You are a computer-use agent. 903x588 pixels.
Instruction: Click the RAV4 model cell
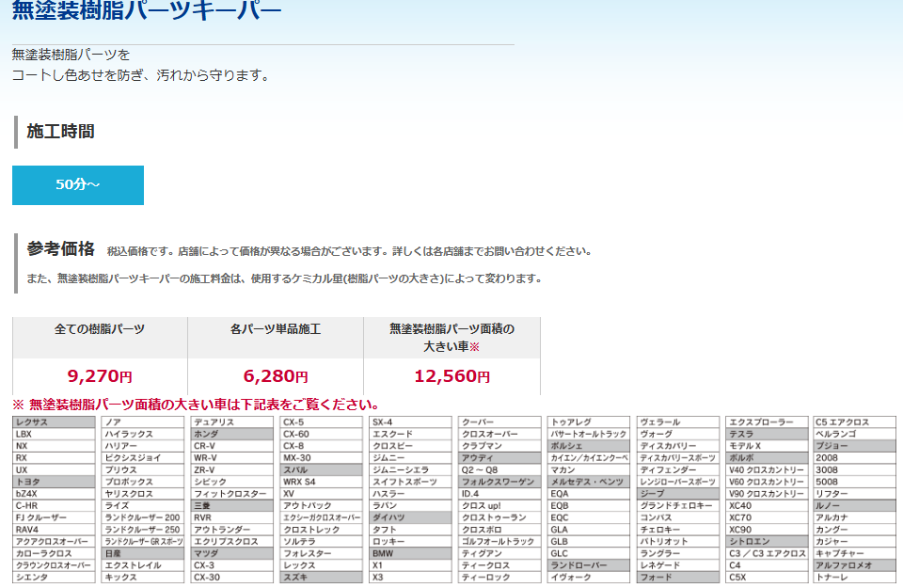pos(54,530)
